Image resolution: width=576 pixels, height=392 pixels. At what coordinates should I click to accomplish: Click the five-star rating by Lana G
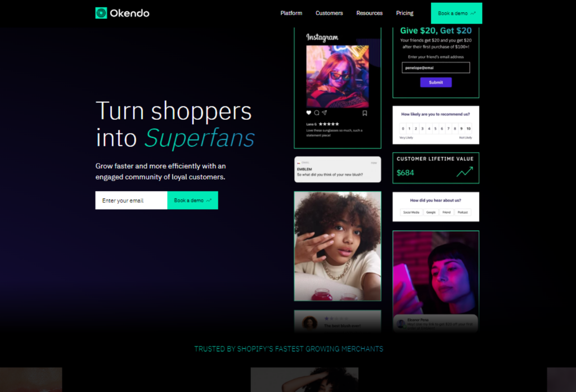point(328,124)
